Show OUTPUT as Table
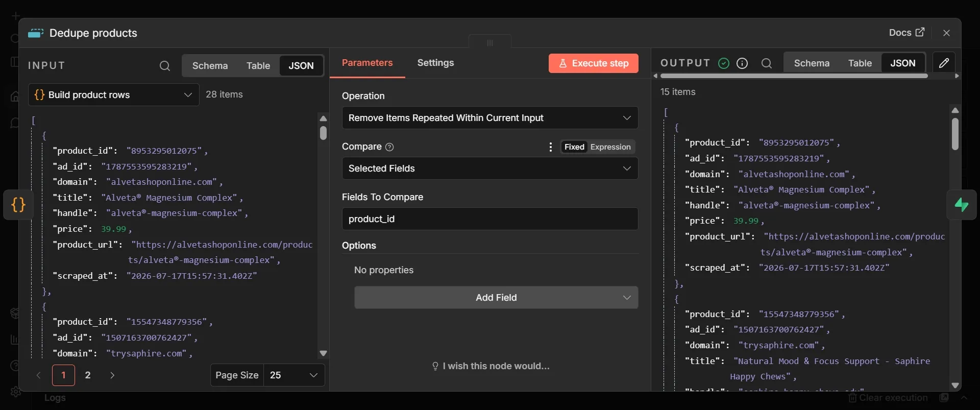 860,63
